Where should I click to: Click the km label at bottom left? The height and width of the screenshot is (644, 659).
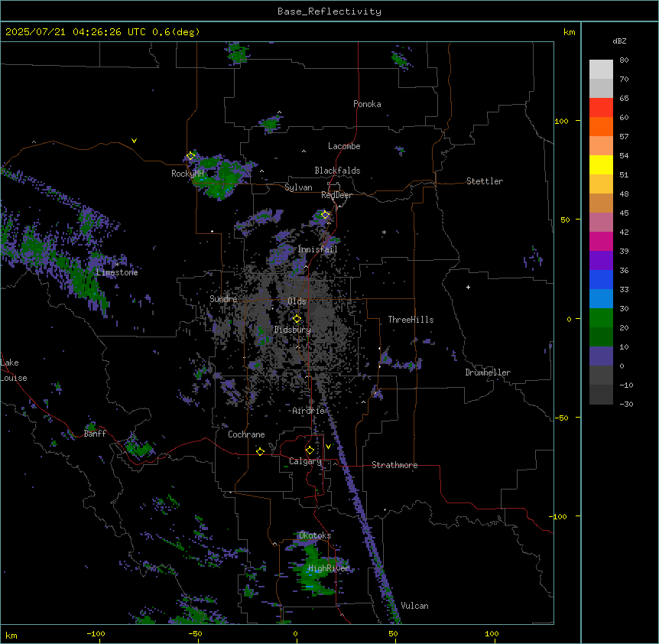[11, 636]
